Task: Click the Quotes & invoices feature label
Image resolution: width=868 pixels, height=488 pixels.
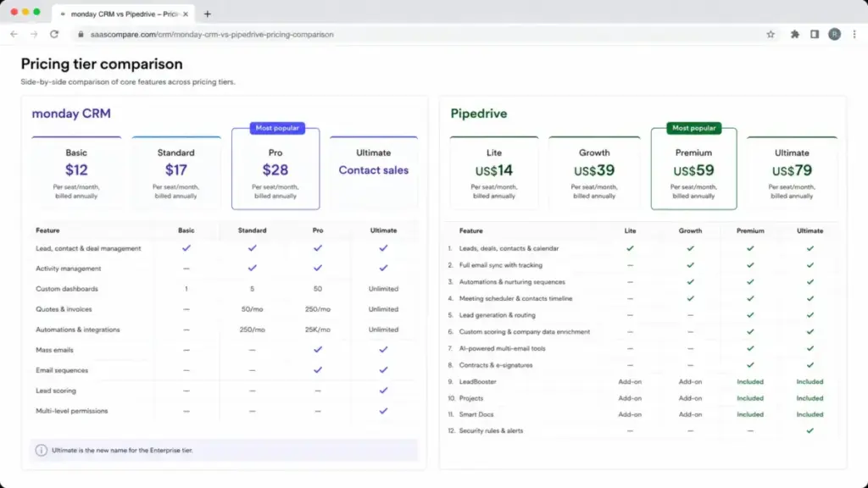Action: click(64, 309)
